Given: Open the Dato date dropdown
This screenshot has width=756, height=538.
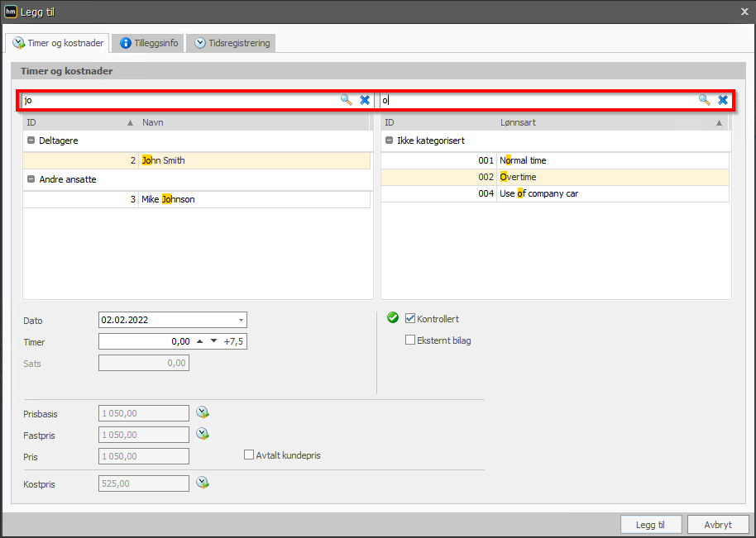Looking at the screenshot, I should 241,321.
